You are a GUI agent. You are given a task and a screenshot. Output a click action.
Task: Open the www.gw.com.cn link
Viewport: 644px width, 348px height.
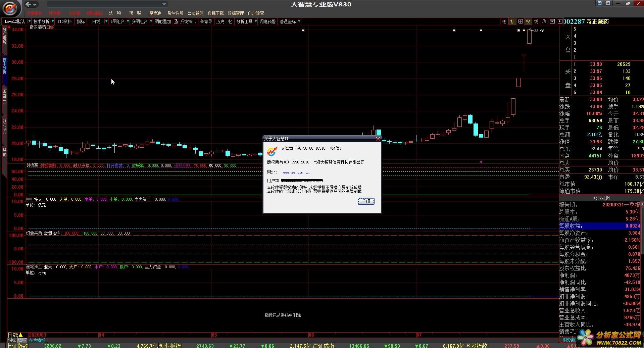point(296,172)
